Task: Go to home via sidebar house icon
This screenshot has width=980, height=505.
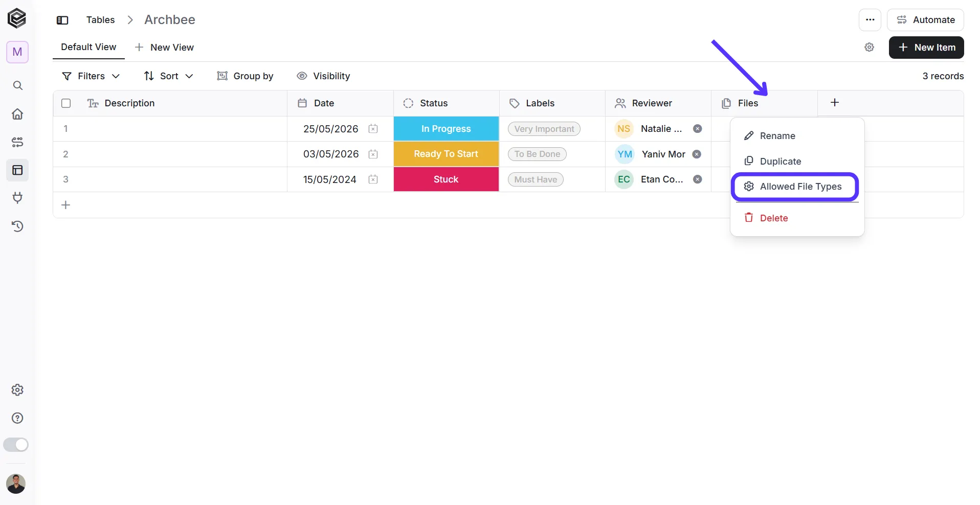Action: point(17,114)
